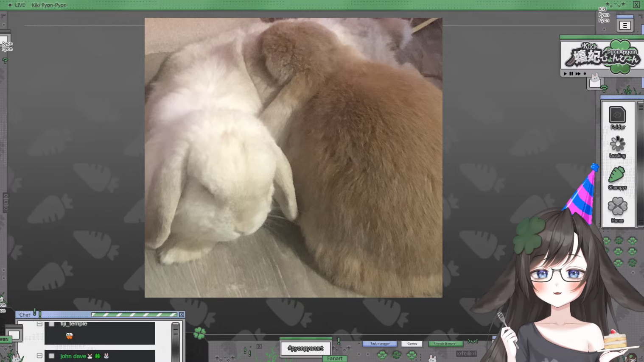Click the white bunny icon in the taskbar

432,359
